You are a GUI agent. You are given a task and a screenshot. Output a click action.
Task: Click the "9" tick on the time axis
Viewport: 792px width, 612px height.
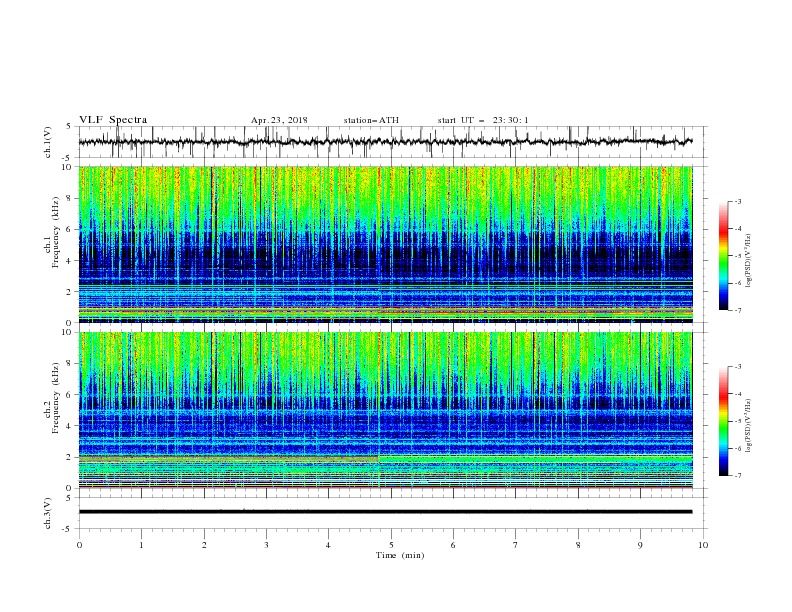coord(640,545)
